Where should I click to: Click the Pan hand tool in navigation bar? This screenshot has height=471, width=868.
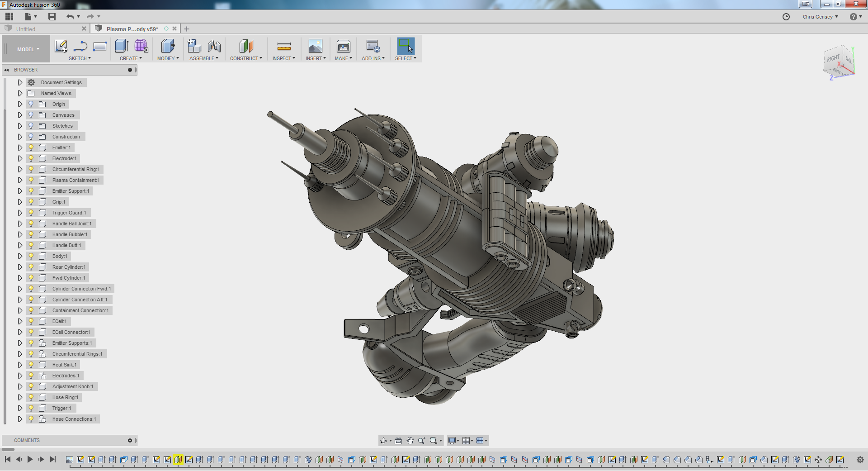coord(410,441)
